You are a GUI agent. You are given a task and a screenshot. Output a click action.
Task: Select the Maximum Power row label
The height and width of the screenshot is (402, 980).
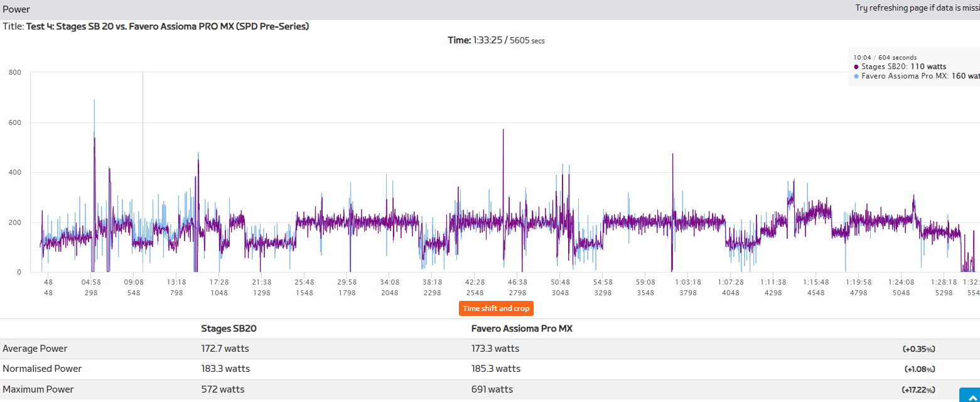point(38,389)
